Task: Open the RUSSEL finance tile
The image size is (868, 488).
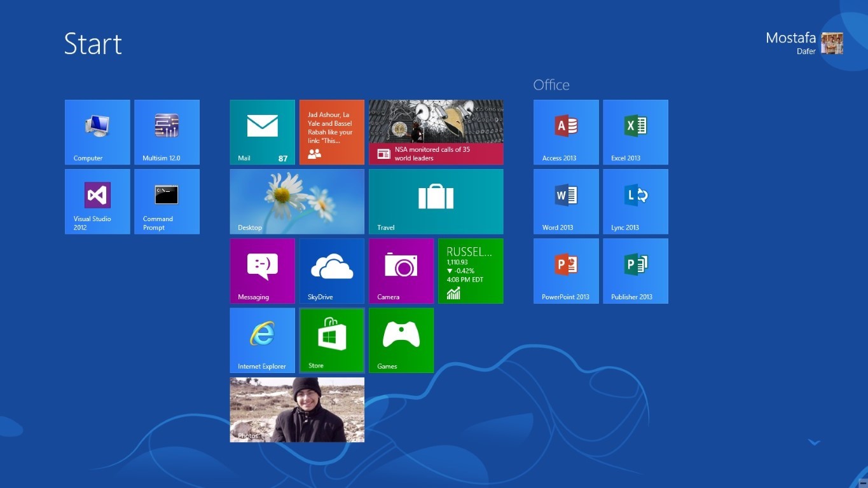Action: point(471,271)
